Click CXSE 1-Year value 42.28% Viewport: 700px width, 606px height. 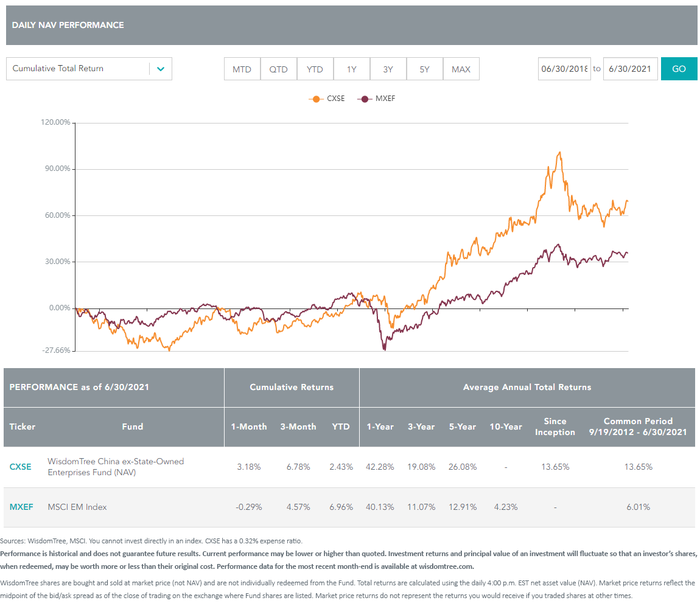point(380,467)
